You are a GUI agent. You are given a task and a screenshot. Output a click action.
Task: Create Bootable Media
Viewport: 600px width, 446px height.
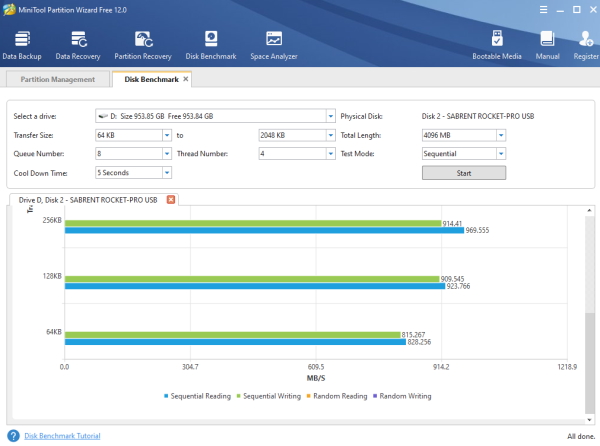tap(497, 46)
